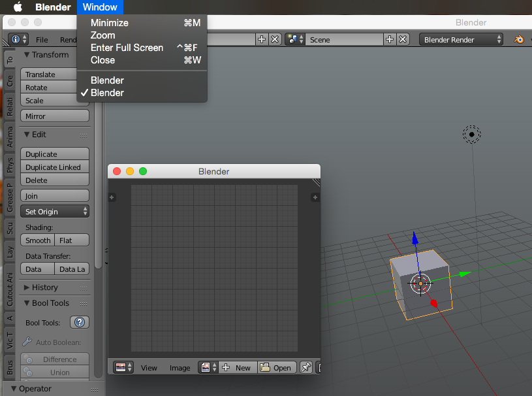Click the Mirror button
The image size is (532, 396).
55,116
